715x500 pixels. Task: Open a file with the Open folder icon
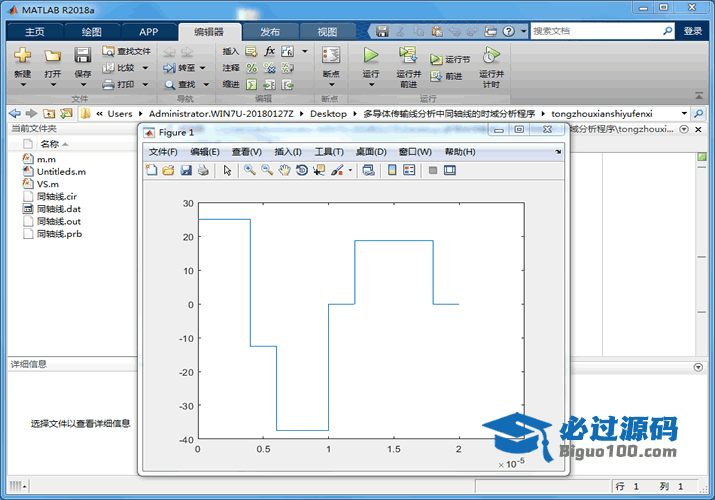tap(52, 56)
